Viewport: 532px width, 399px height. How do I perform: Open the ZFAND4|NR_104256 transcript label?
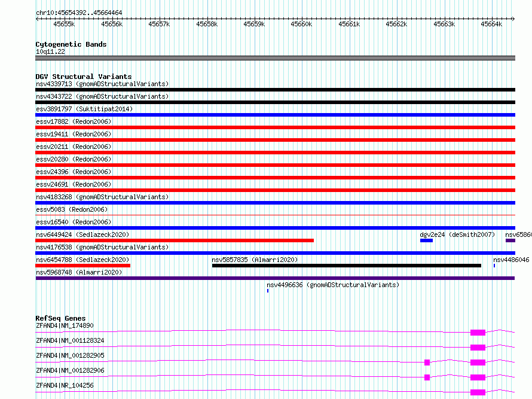click(65, 385)
